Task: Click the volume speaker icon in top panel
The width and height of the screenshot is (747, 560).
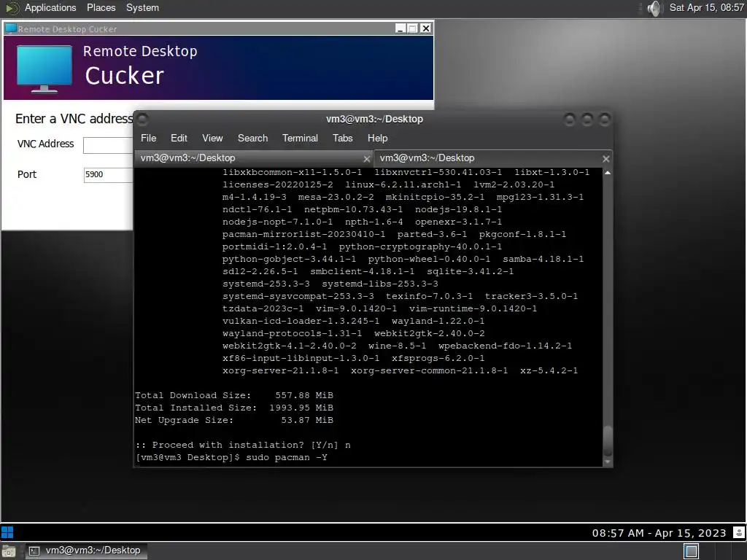Action: click(655, 8)
